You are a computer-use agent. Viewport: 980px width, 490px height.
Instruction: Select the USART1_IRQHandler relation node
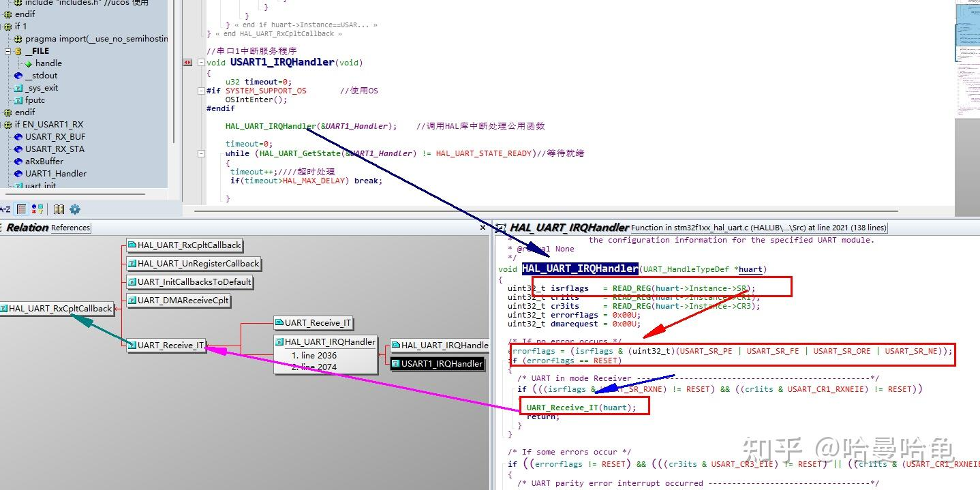point(442,364)
